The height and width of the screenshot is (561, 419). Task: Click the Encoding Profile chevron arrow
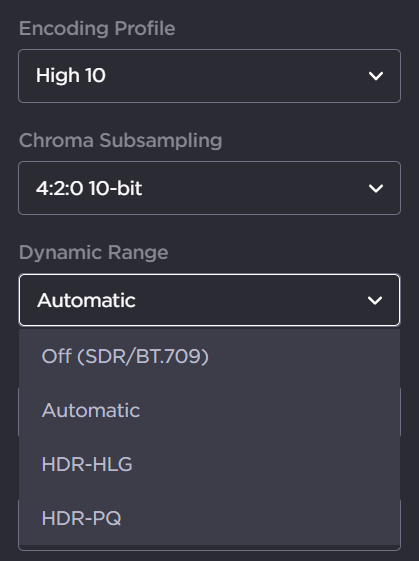[x=376, y=76]
